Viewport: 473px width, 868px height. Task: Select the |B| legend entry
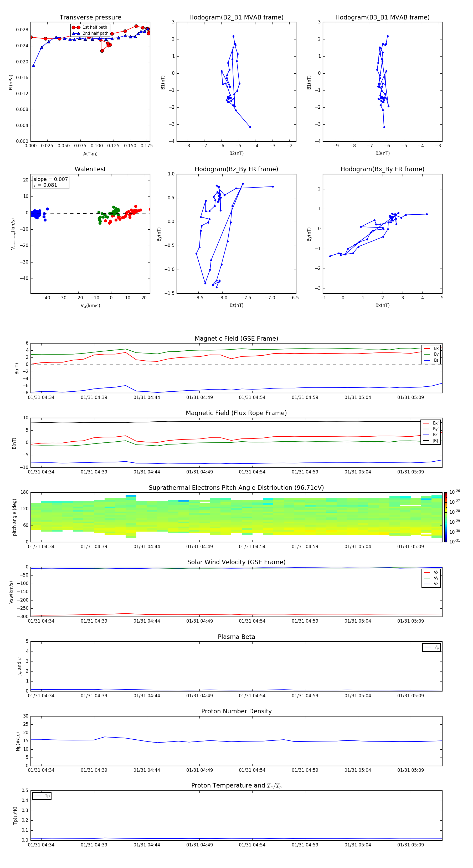431,441
